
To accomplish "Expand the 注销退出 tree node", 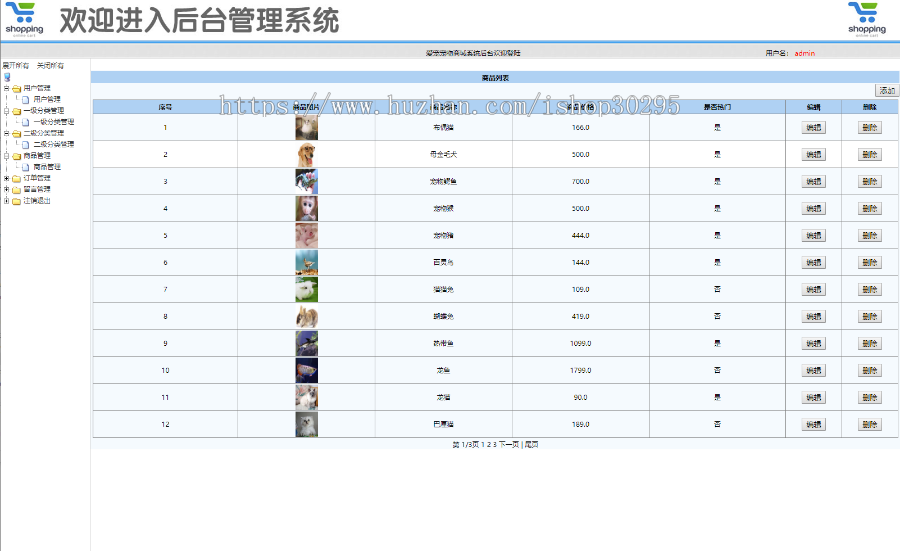I will 6,200.
